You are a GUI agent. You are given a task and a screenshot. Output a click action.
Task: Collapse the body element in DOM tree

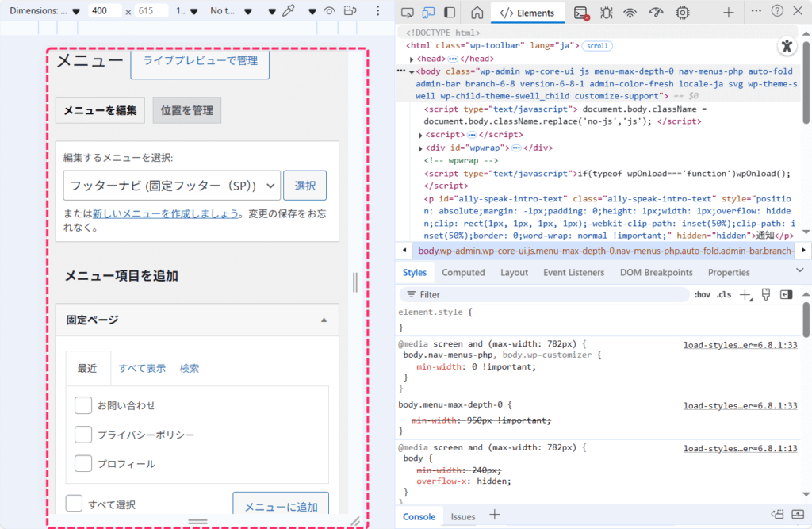[412, 72]
